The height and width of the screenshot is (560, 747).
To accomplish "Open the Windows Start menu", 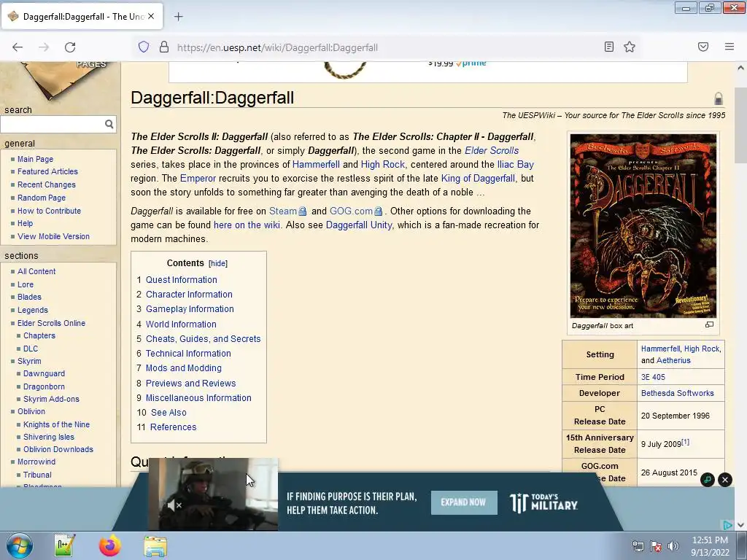I will [20, 545].
